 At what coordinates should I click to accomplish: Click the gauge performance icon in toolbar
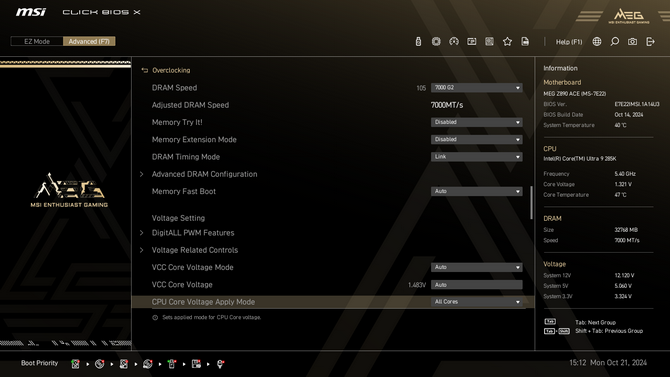tap(454, 41)
